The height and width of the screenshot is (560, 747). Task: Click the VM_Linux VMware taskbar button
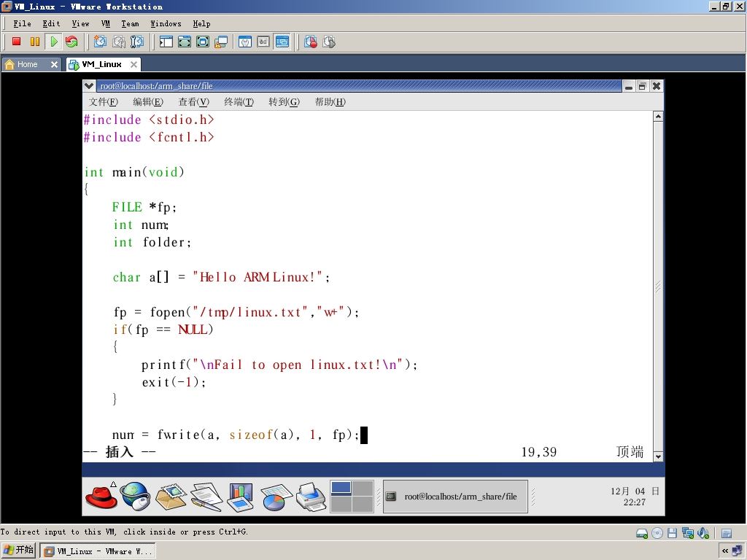[x=97, y=551]
